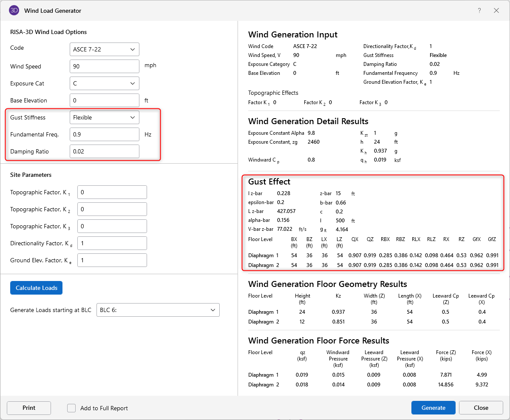
Task: Click the RISA-3D app logo icon
Action: (x=14, y=11)
